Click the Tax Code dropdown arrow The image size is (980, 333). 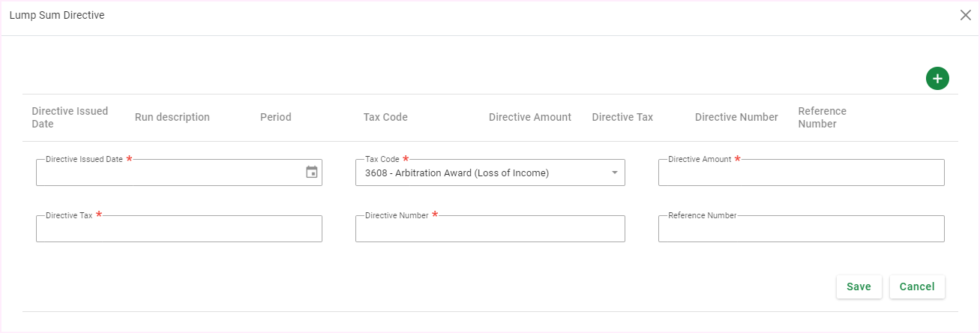(615, 173)
